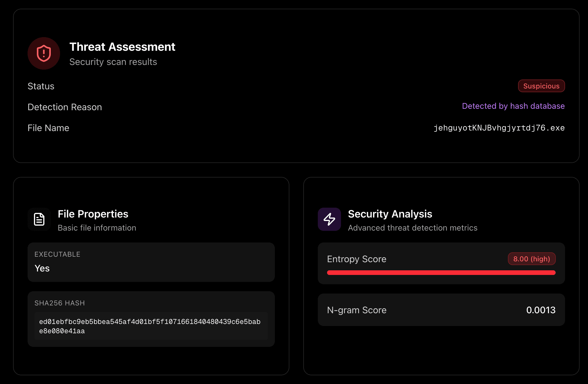588x384 pixels.
Task: Click the File Name label
Action: pyautogui.click(x=48, y=128)
